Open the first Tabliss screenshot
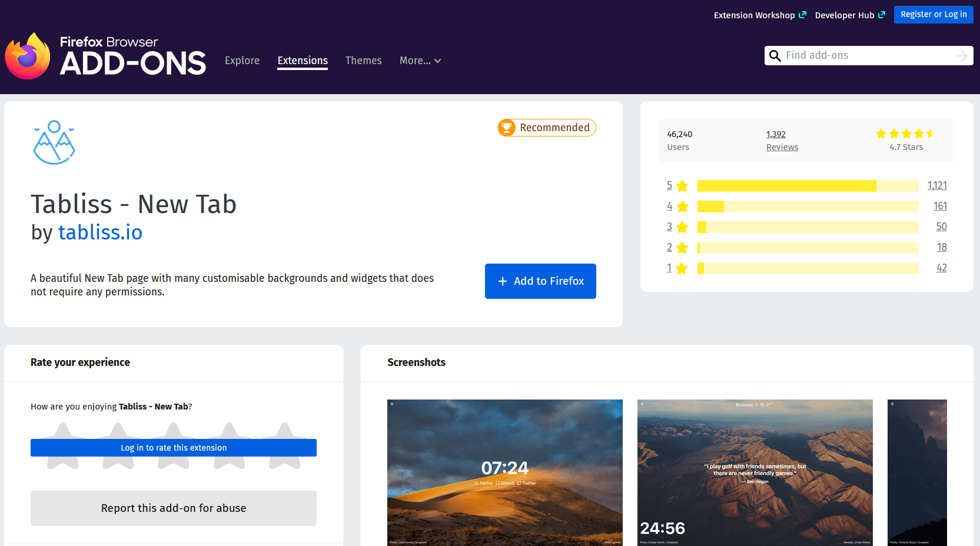The image size is (980, 546). (504, 472)
